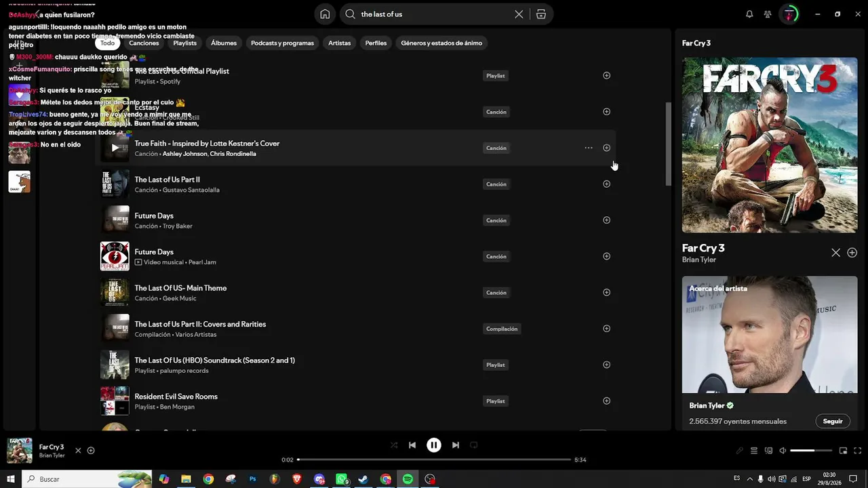Open the Browse icon beside the search bar
This screenshot has width=868, height=488.
click(x=540, y=14)
